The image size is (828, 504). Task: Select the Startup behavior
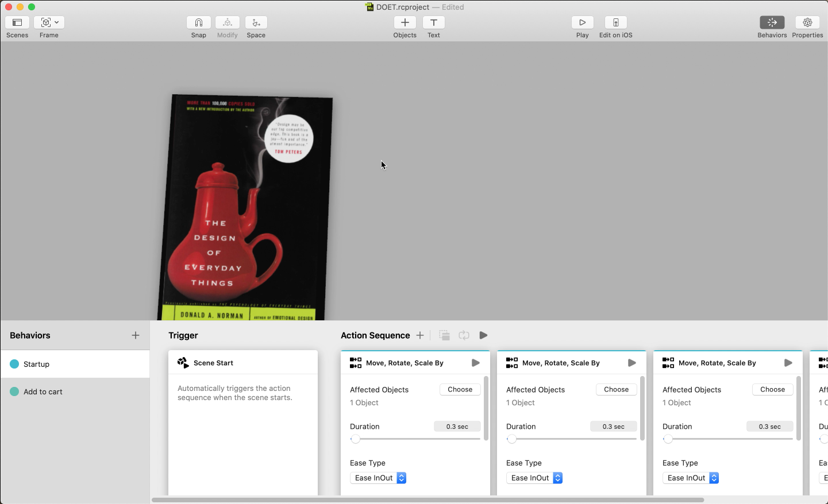point(75,364)
